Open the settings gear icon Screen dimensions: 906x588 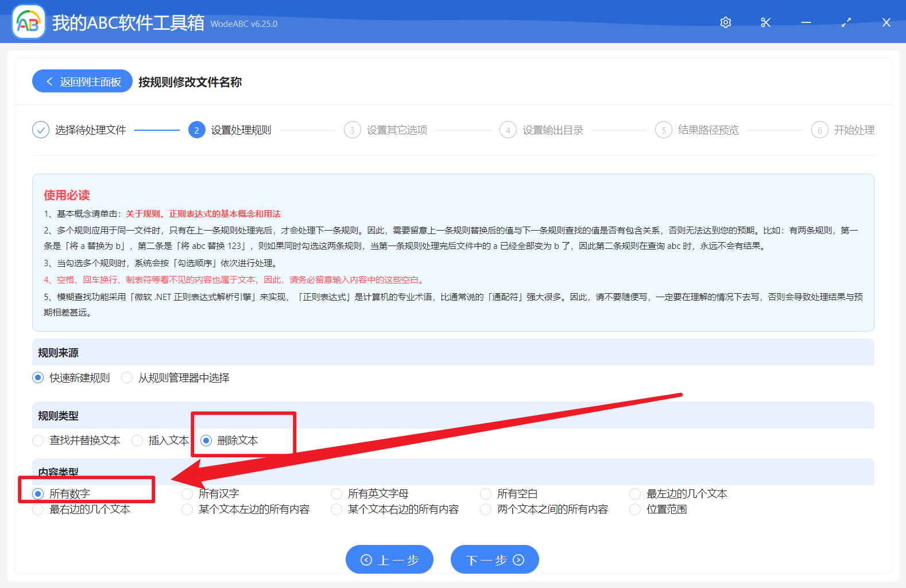[726, 22]
